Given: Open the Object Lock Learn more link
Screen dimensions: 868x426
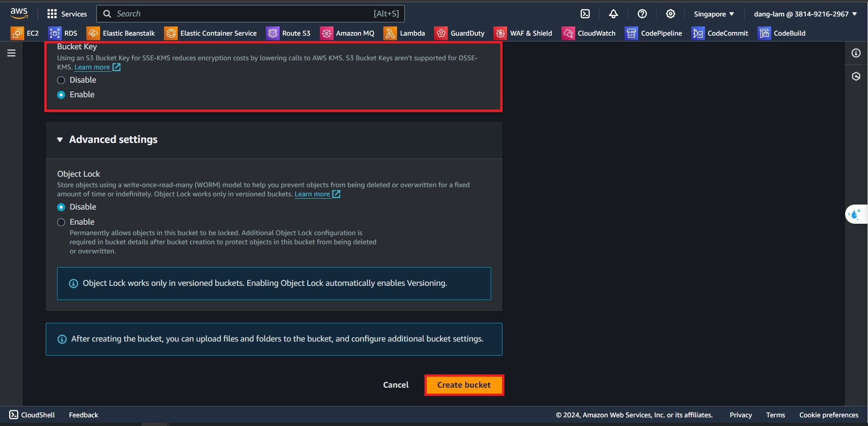Looking at the screenshot, I should pyautogui.click(x=312, y=194).
